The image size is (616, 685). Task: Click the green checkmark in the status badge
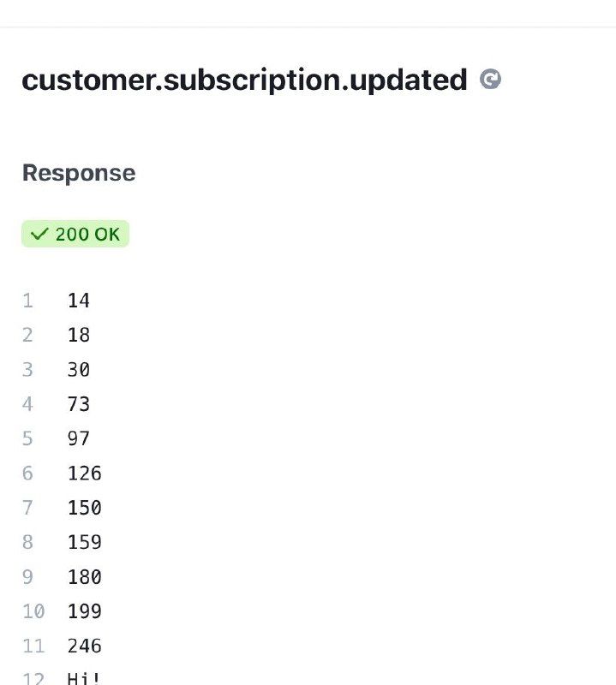click(39, 234)
